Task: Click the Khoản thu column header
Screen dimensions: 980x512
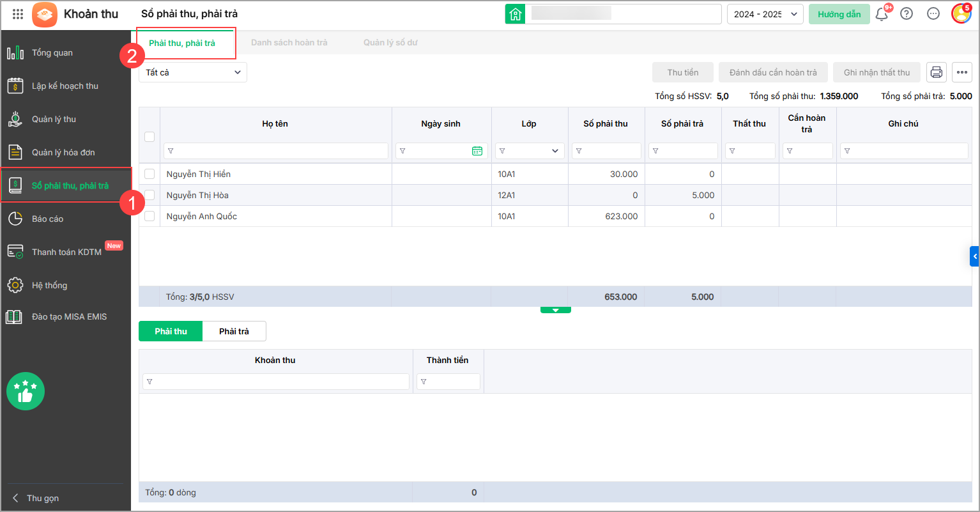Action: (275, 360)
